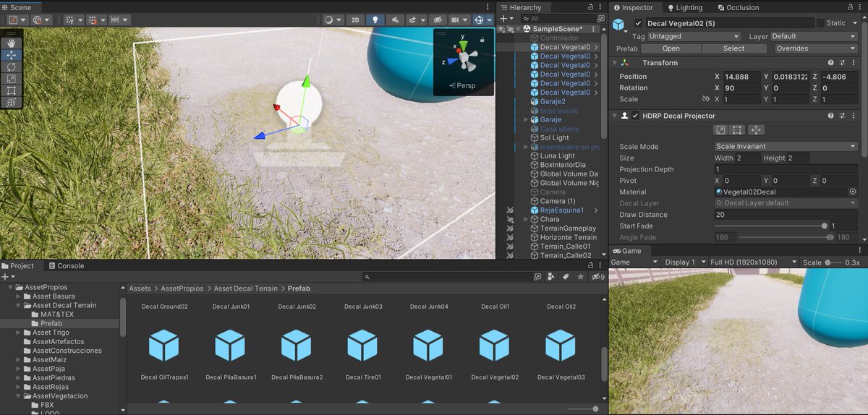Viewport: 868px width, 415px height.
Task: Click decal crop edit mode button
Action: pyautogui.click(x=737, y=130)
